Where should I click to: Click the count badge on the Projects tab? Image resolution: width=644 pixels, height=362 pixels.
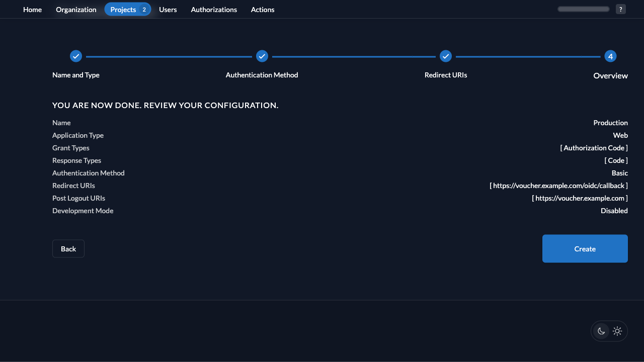click(x=144, y=9)
